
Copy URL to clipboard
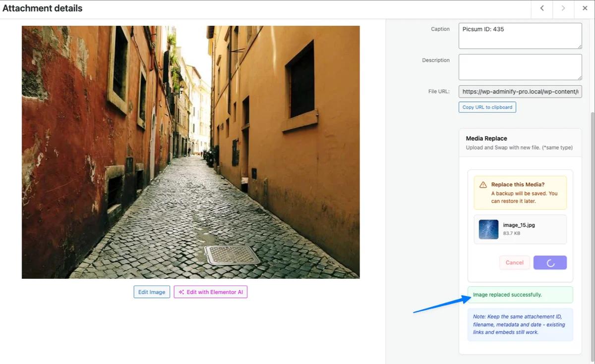coord(487,107)
